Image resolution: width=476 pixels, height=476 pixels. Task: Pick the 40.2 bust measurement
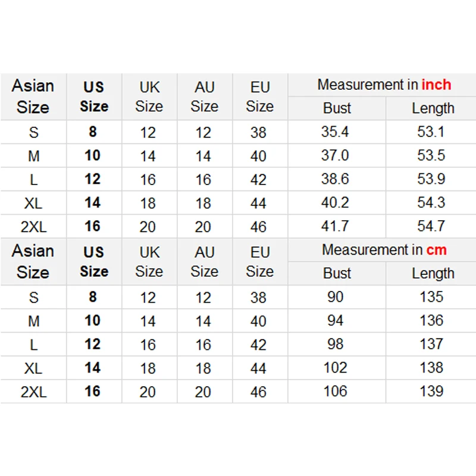[x=335, y=203]
